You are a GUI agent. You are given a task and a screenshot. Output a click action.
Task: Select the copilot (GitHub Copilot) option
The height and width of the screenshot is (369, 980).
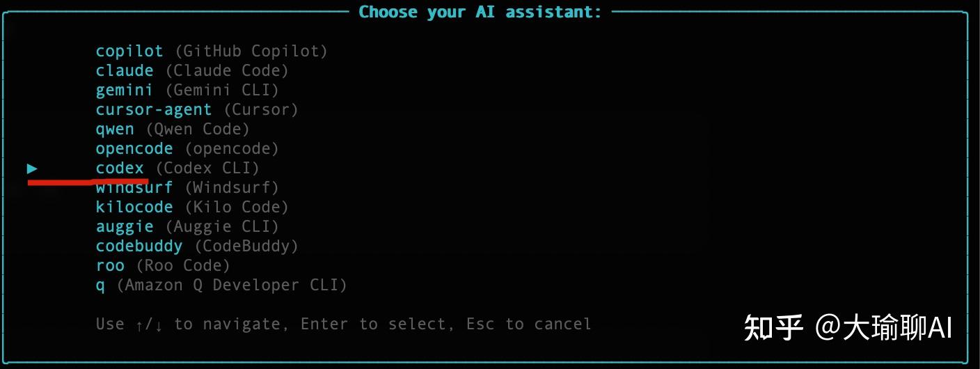(x=129, y=52)
